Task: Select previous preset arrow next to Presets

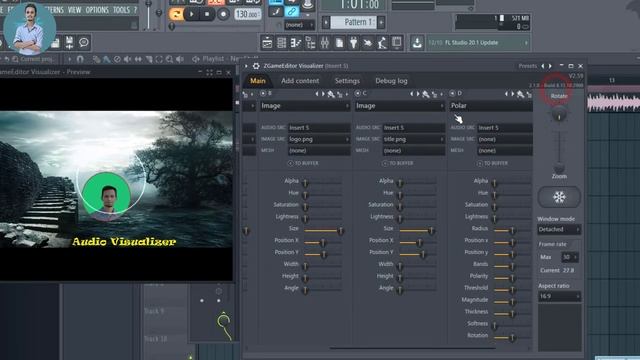Action: point(543,66)
